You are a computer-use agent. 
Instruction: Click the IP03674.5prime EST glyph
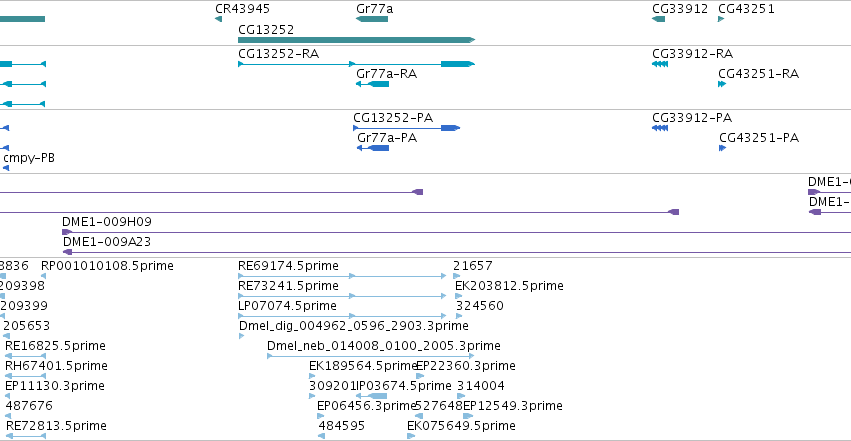click(x=371, y=396)
